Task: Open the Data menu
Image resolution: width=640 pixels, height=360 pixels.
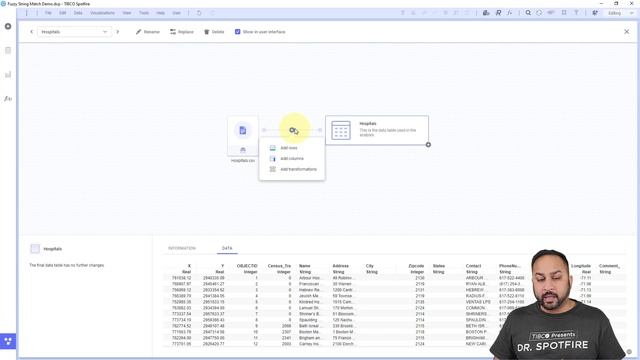Action: (78, 13)
